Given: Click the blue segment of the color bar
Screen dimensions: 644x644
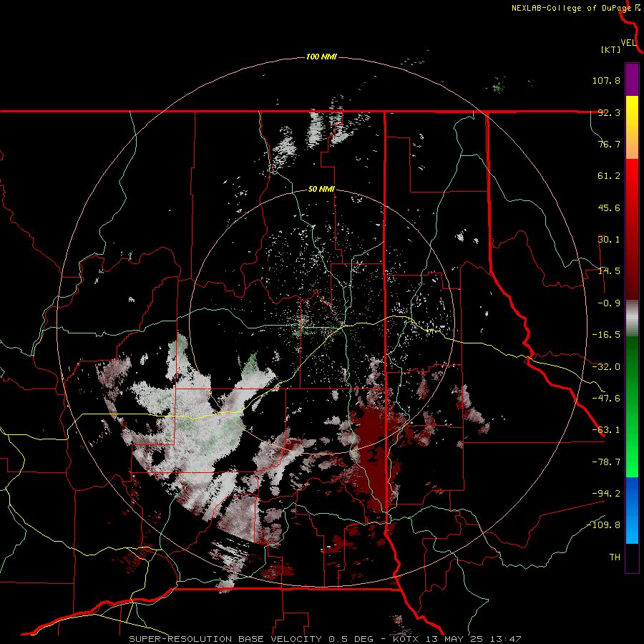Looking at the screenshot, I should [x=632, y=510].
